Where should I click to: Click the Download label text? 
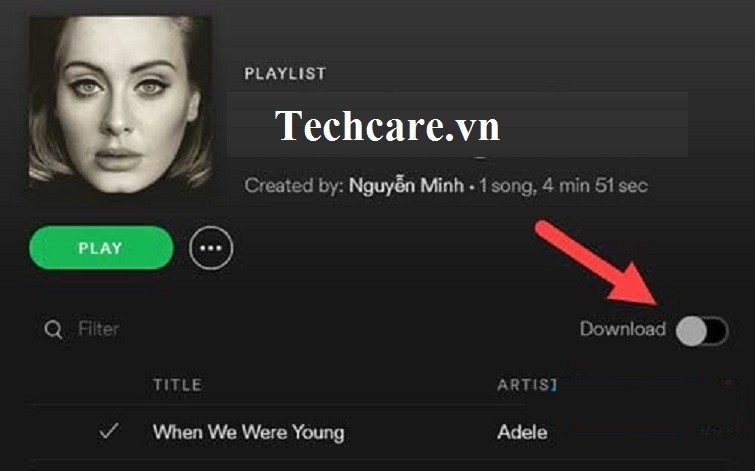coord(622,329)
